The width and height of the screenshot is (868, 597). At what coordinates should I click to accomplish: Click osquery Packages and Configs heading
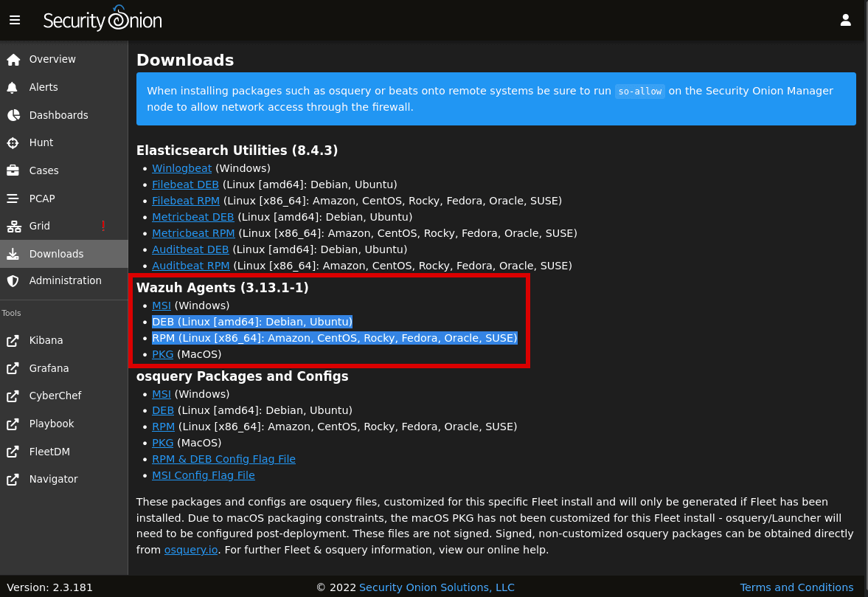click(243, 376)
